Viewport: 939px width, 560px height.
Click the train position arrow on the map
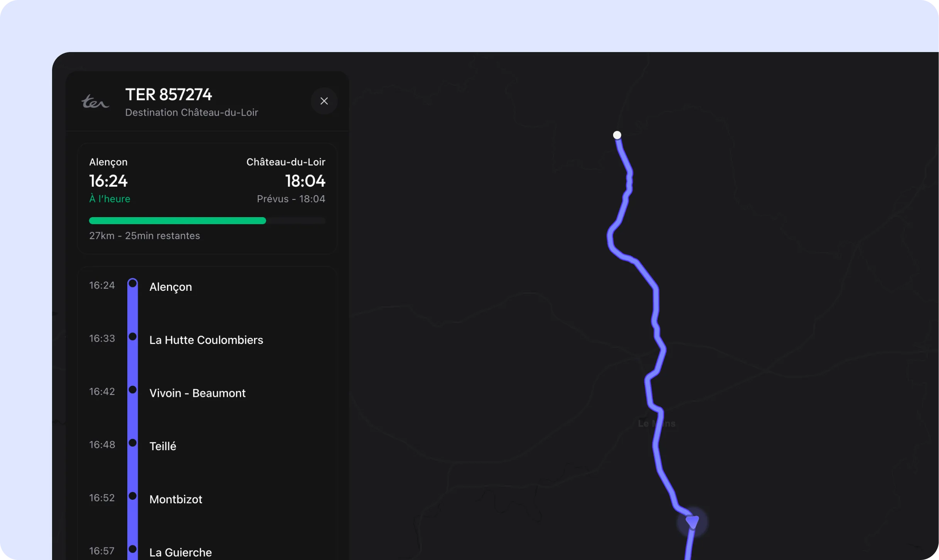693,522
